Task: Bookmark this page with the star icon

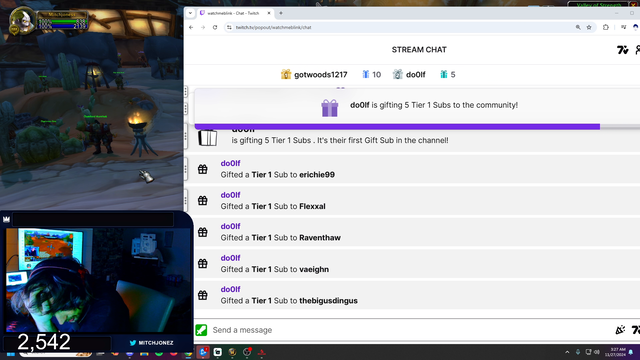Action: pyautogui.click(x=589, y=27)
